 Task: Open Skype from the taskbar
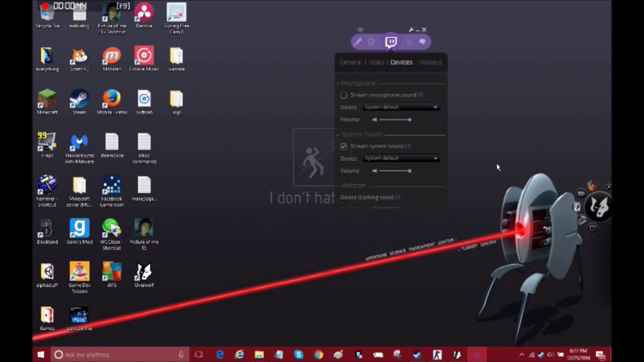[x=299, y=354]
